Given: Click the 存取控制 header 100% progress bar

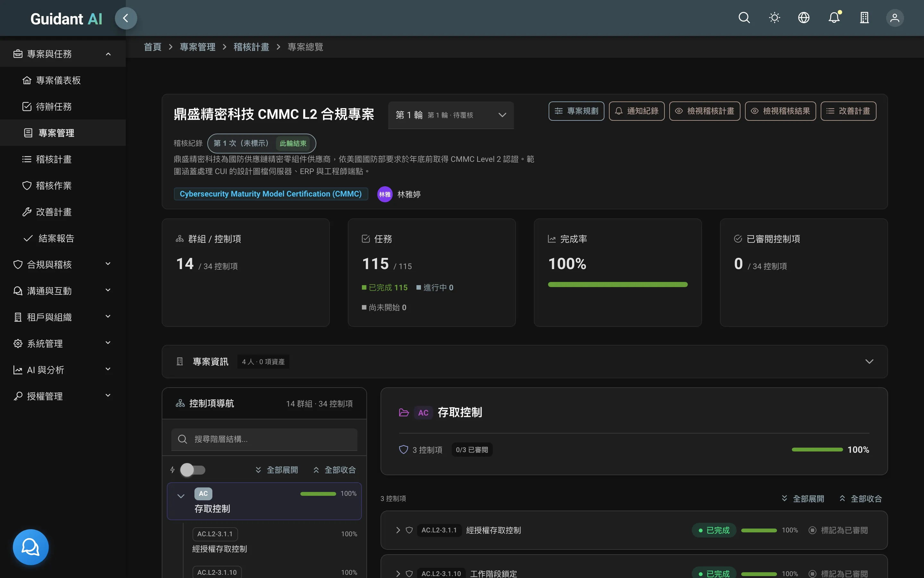Looking at the screenshot, I should coord(817,450).
